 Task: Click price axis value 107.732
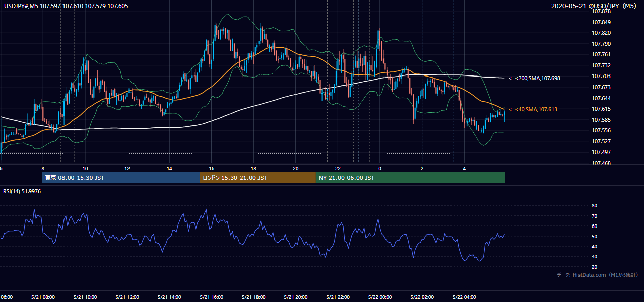click(602, 65)
